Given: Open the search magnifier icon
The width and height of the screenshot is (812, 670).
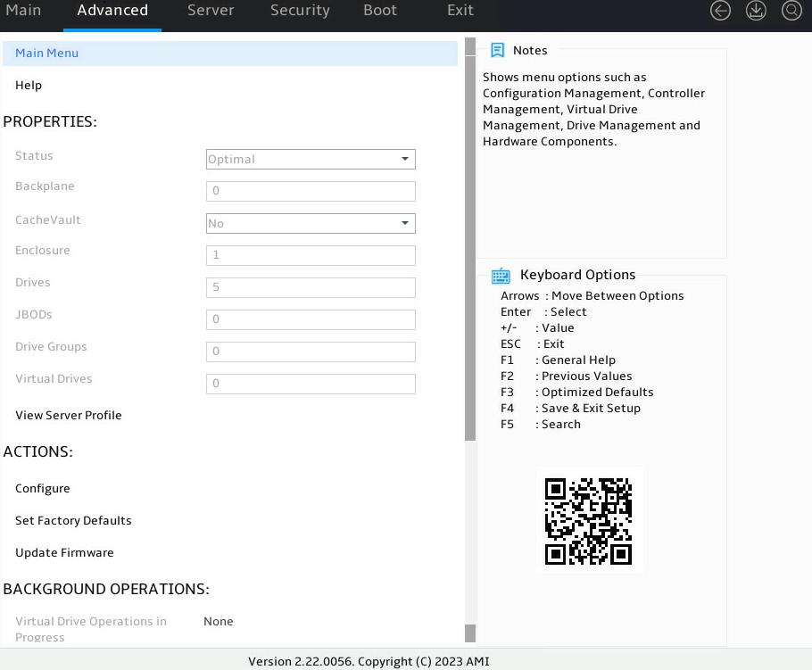Looking at the screenshot, I should pos(791,11).
